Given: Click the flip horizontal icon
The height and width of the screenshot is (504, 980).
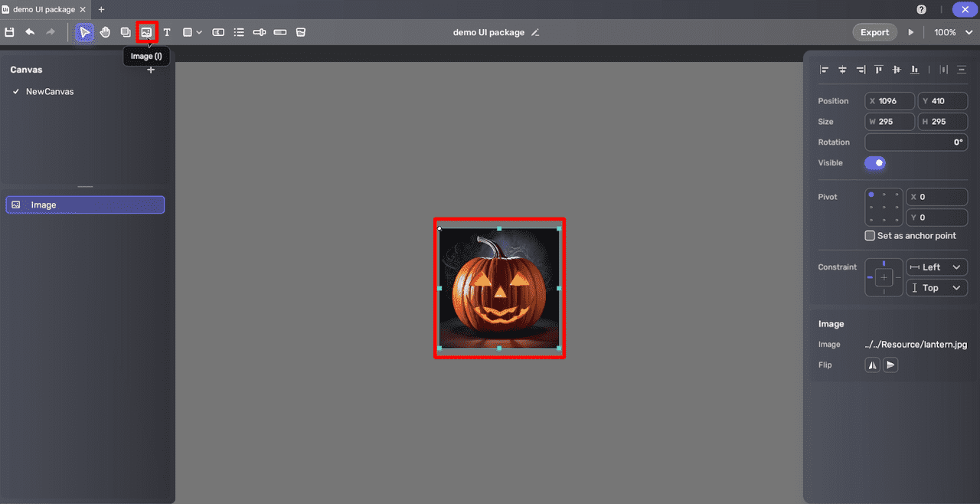Looking at the screenshot, I should (x=873, y=365).
